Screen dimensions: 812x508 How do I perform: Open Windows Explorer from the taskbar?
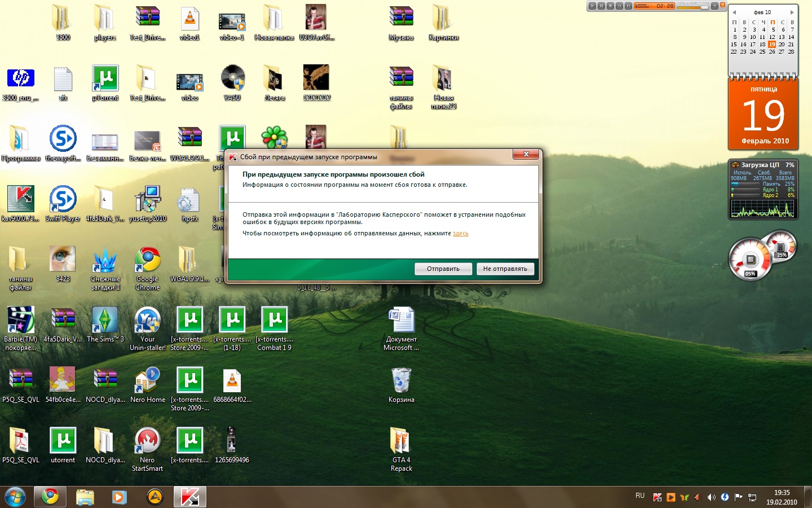pos(85,497)
